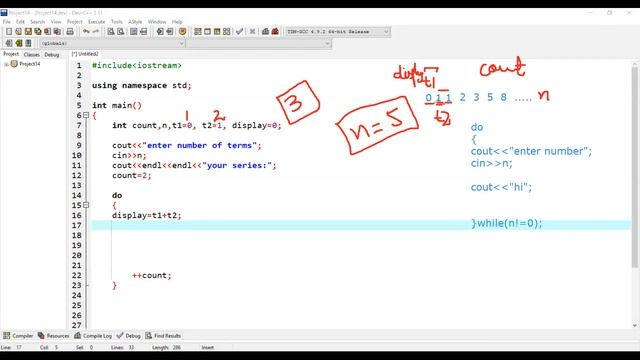
Task: Click the New file toolbar icon
Action: pos(9,31)
